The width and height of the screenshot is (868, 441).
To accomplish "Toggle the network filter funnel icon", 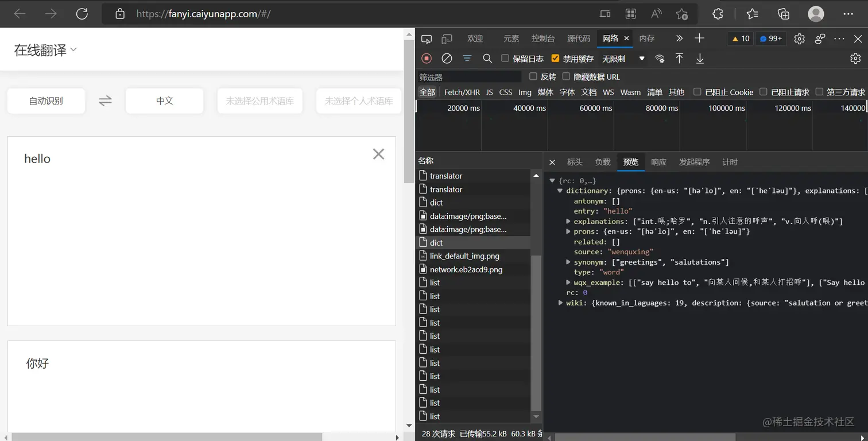I will [x=467, y=59].
